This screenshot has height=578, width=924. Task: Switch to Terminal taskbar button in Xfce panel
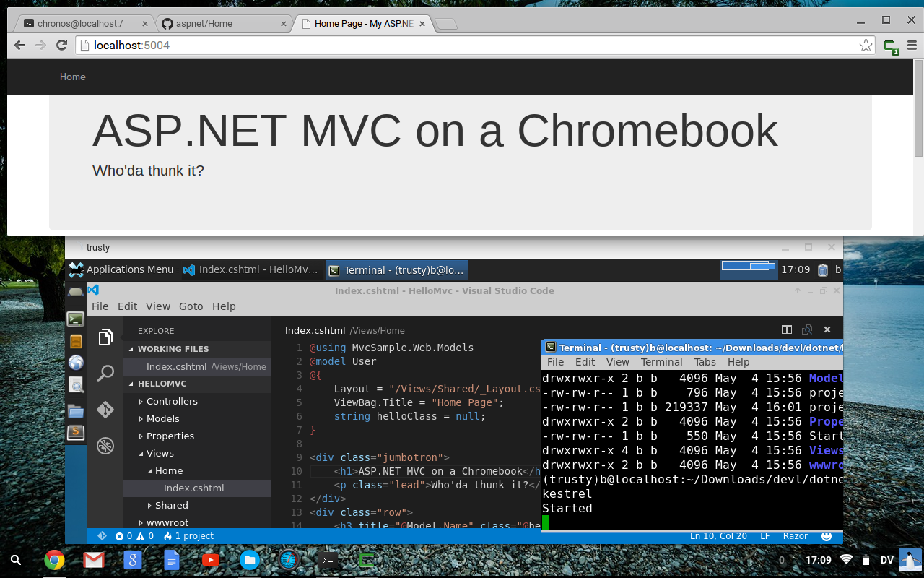point(397,269)
